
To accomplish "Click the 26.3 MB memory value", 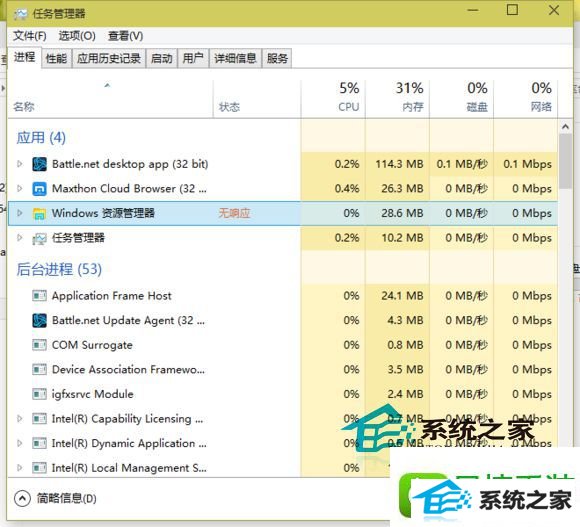I will tap(402, 189).
